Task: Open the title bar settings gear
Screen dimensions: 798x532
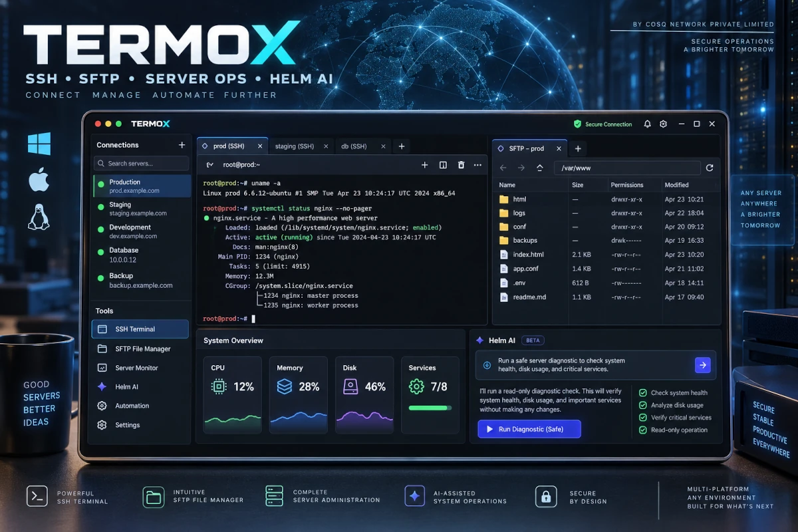Action: tap(663, 124)
